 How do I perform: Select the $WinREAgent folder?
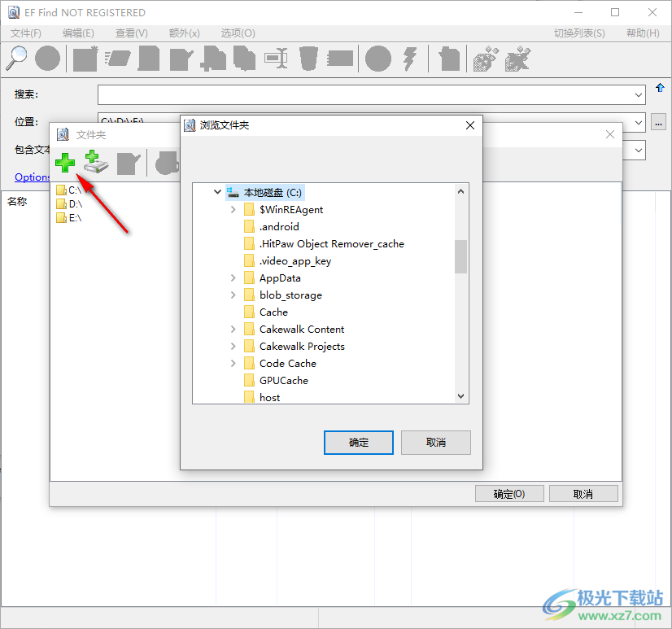pyautogui.click(x=283, y=209)
